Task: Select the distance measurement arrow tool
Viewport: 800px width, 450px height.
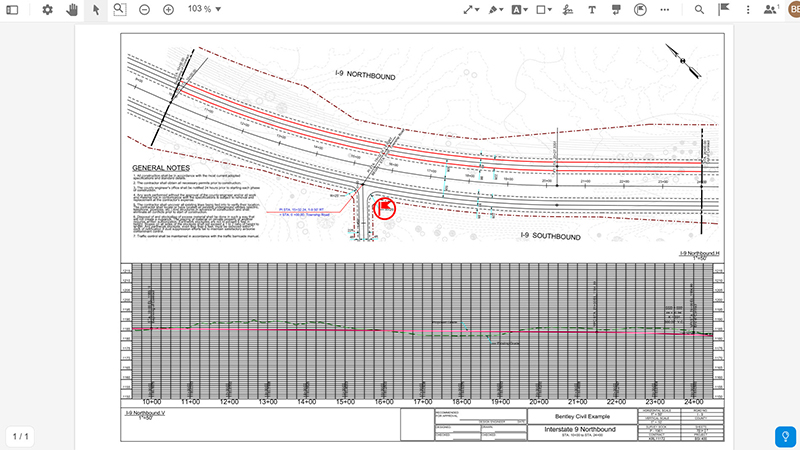Action: click(x=468, y=10)
